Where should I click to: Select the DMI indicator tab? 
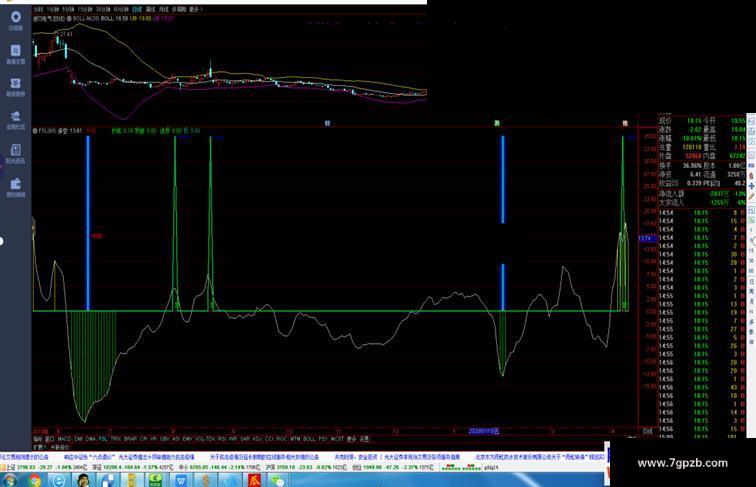pos(78,439)
